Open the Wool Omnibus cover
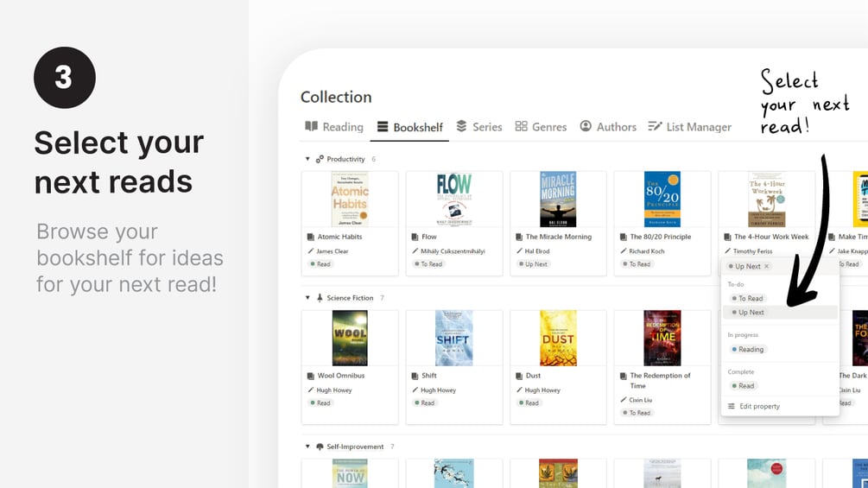Viewport: 868px width, 488px height. (x=350, y=338)
